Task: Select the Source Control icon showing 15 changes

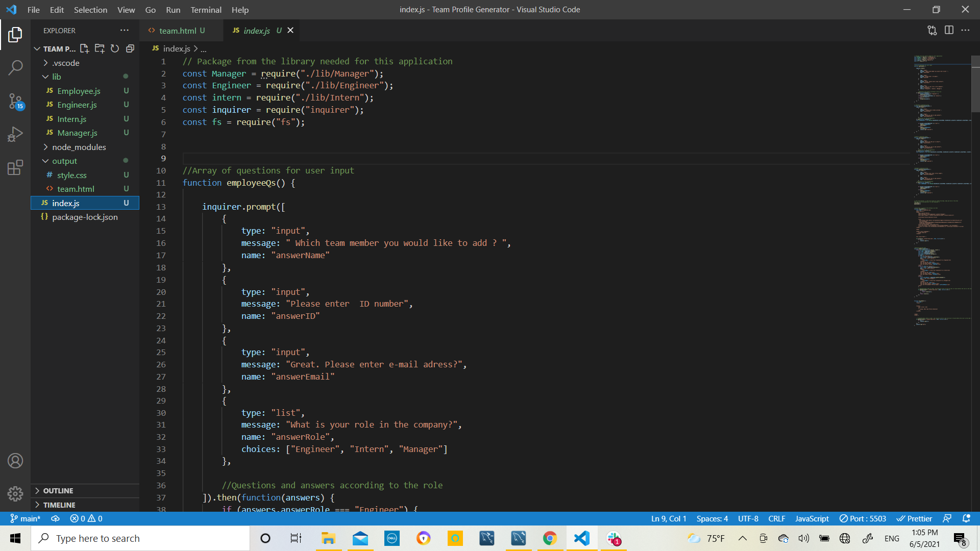Action: point(15,102)
